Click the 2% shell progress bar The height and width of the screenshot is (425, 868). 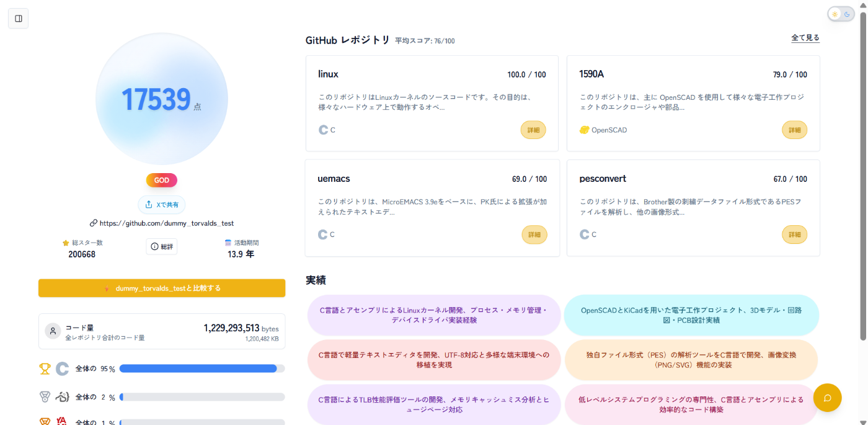click(x=202, y=397)
